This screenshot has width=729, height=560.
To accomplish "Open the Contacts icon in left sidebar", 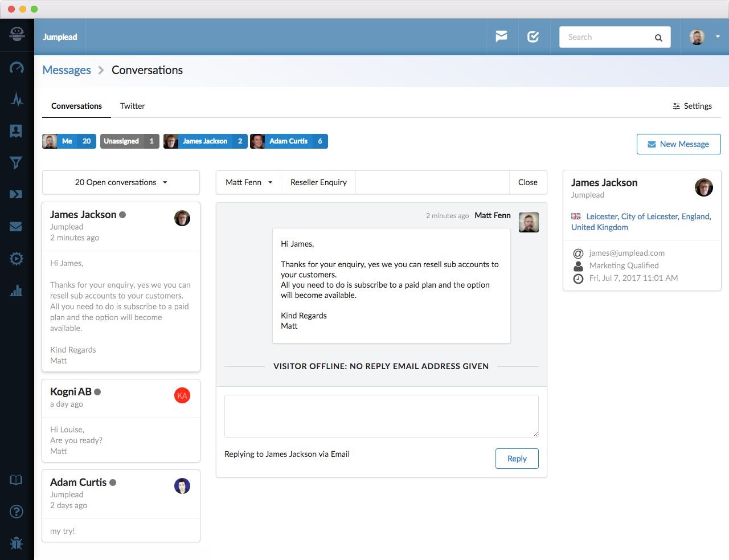I will [17, 130].
